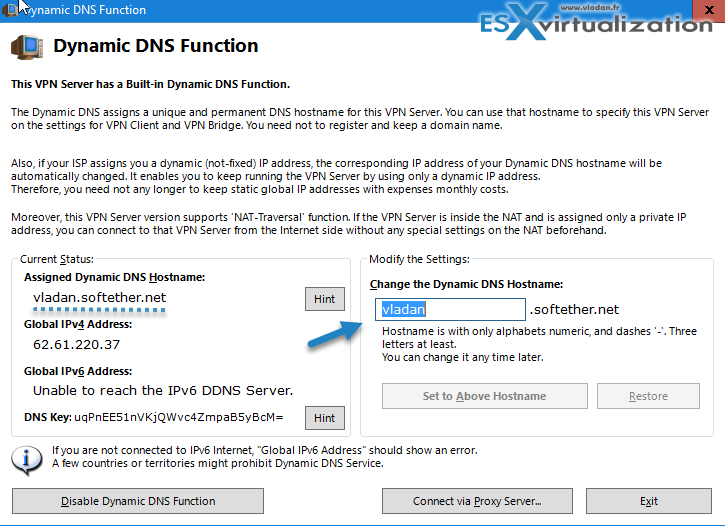Exit the Dynamic DNS dialog
The width and height of the screenshot is (725, 526).
(x=649, y=501)
